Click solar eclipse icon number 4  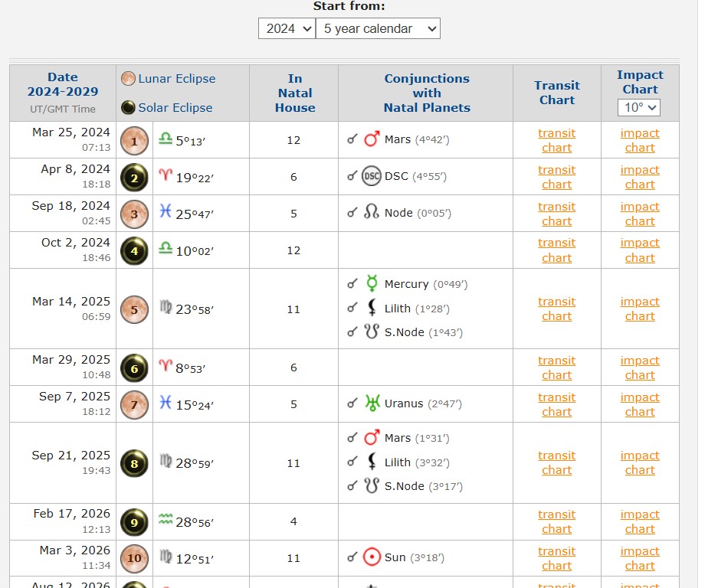(134, 251)
